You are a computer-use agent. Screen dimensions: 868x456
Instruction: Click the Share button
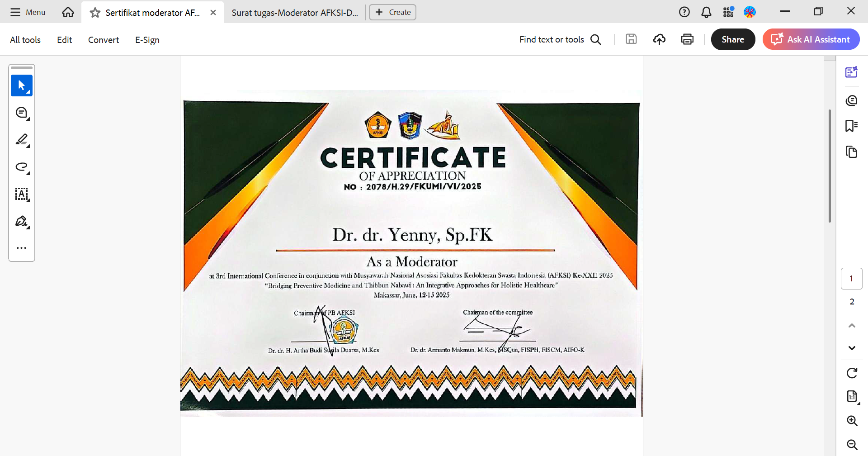733,39
